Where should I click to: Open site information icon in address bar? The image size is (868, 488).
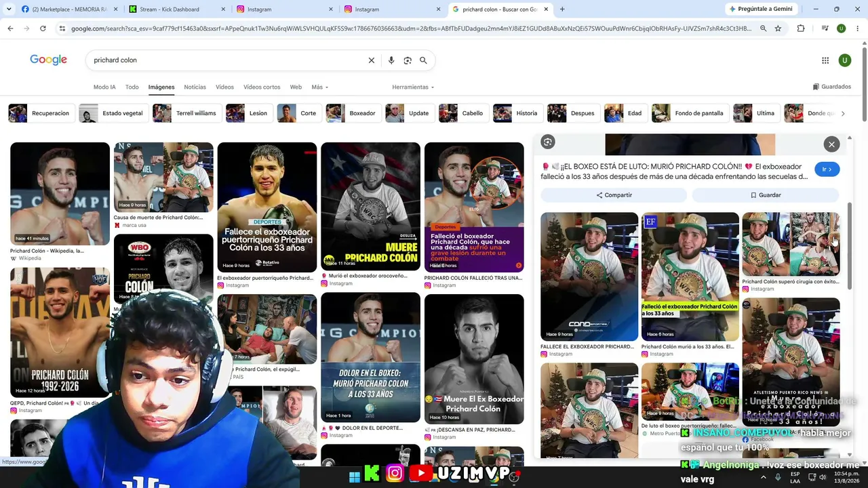(x=62, y=28)
